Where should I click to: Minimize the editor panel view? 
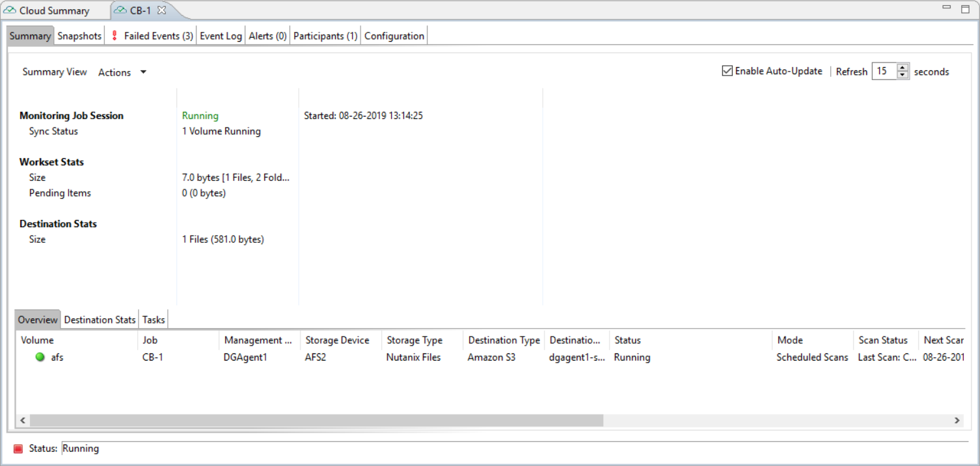947,8
